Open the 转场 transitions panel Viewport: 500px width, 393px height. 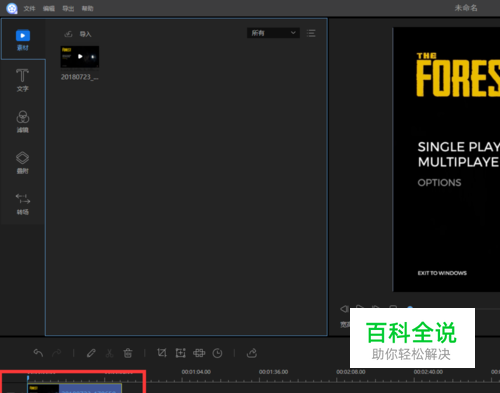click(23, 204)
